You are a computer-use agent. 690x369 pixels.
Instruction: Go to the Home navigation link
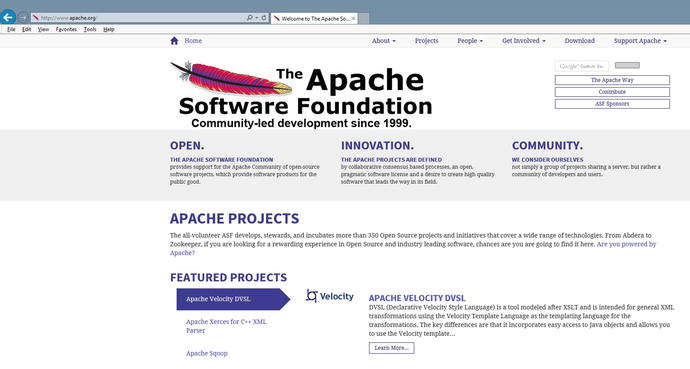(x=193, y=40)
